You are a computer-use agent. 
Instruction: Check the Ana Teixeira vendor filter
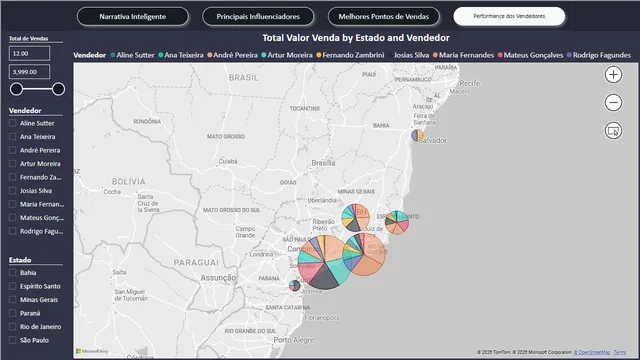point(13,136)
